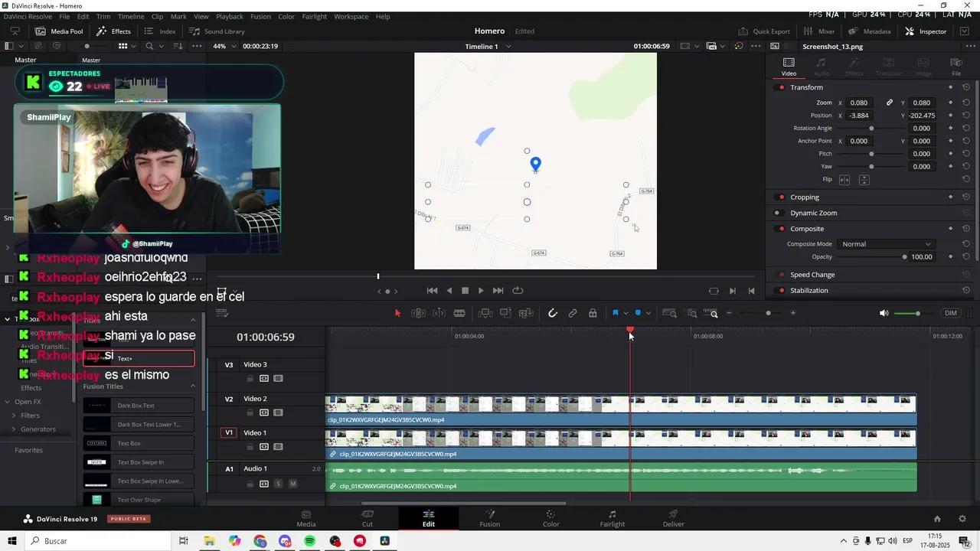Open the Fusion page tab
The width and height of the screenshot is (980, 551).
point(489,518)
